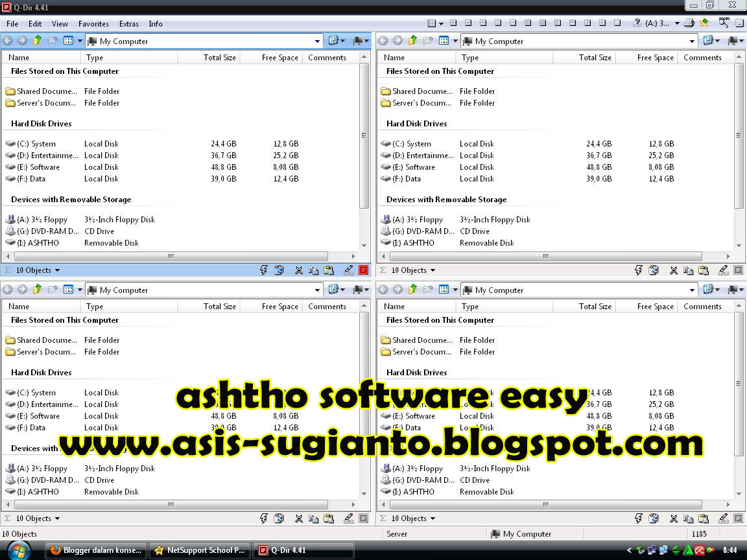Open the Windows Start orb
747x560 pixels.
coord(19,550)
